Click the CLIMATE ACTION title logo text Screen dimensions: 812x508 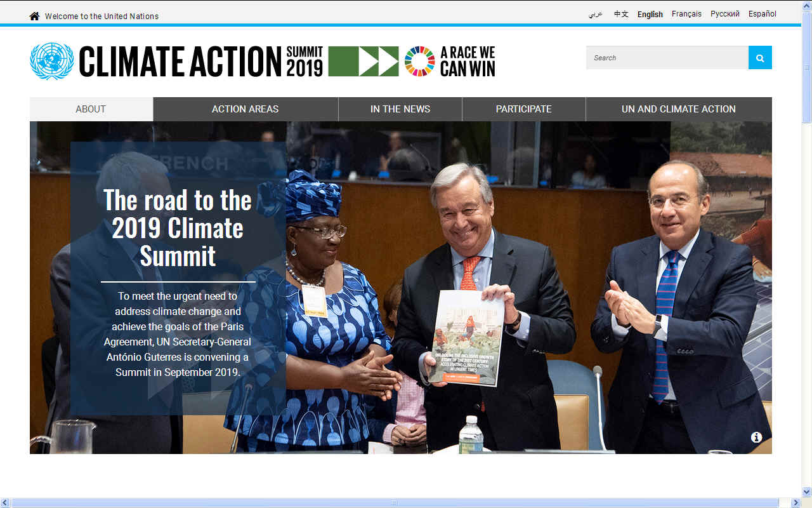coord(180,62)
